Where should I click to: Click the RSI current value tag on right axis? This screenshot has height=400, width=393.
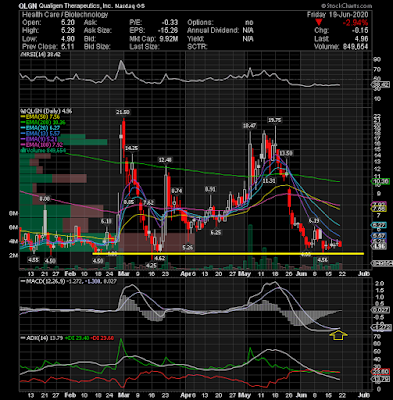point(381,85)
